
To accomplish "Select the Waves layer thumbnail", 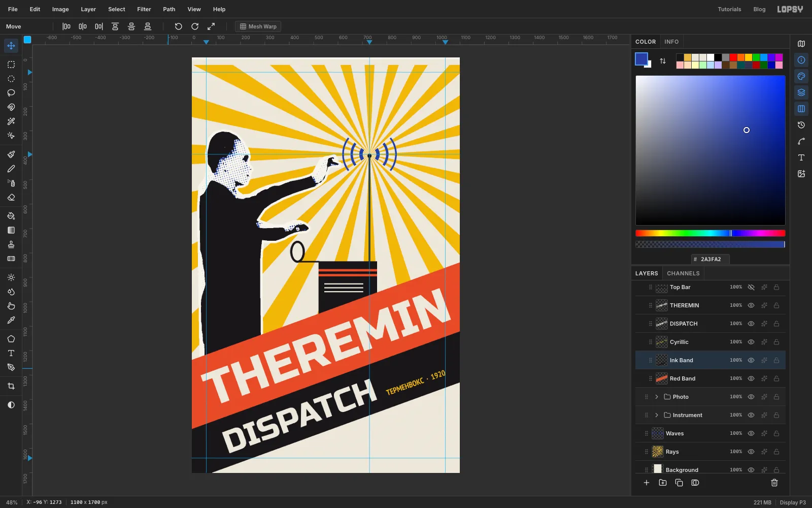I will [658, 433].
